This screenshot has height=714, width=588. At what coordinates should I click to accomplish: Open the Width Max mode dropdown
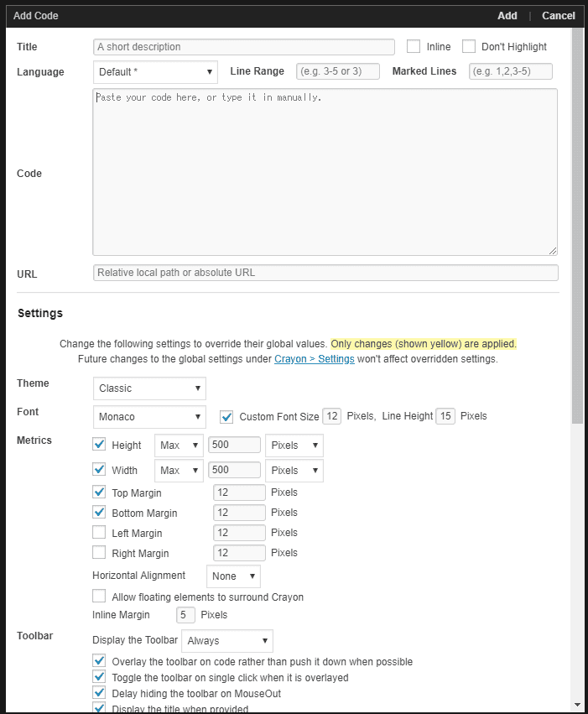[179, 471]
